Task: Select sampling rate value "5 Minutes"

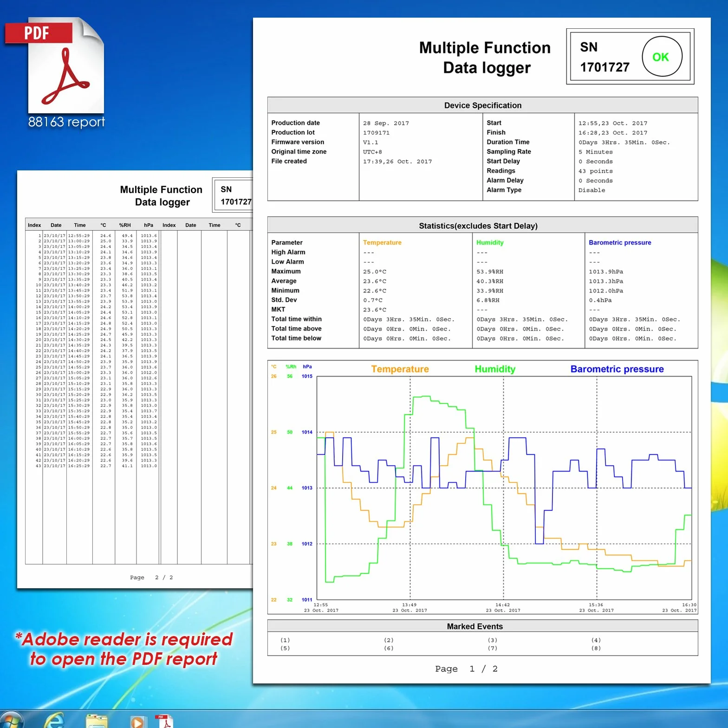Action: (x=596, y=152)
